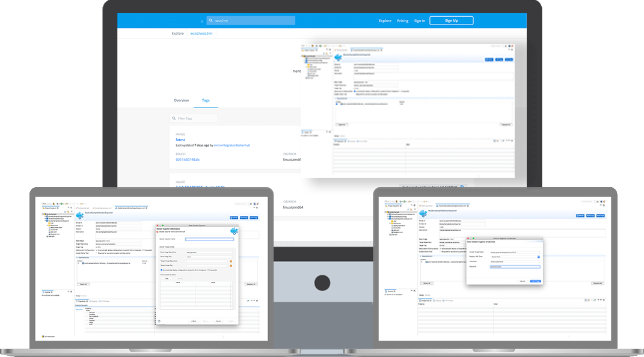Toggle automatically deploy configurations option in exporter dialog

pyautogui.click(x=161, y=270)
